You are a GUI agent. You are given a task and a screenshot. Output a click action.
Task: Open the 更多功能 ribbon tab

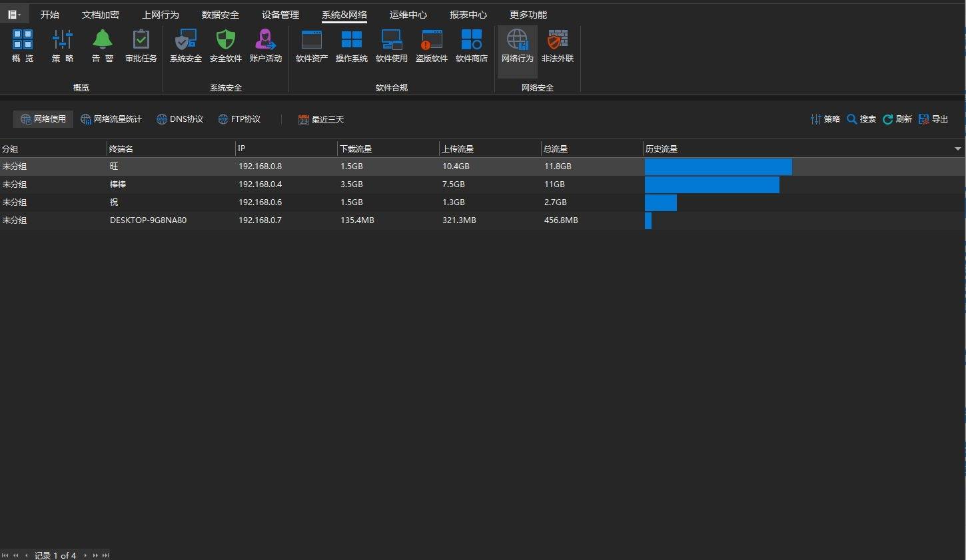tap(528, 14)
